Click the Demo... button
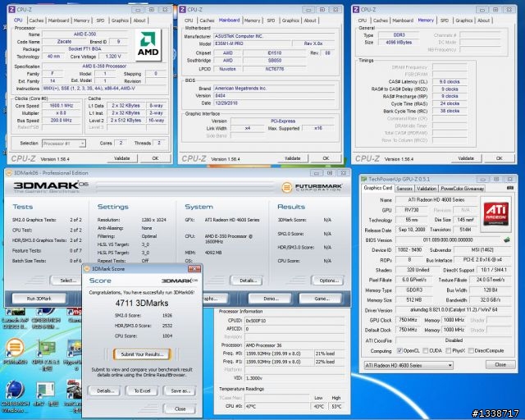The image size is (525, 420). [x=271, y=299]
